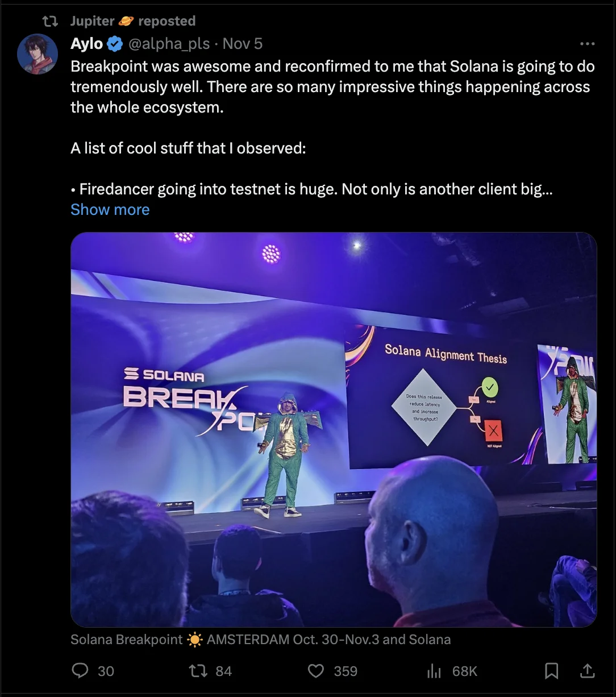Open the @alpha_pls handle
Viewport: 616px width, 697px height.
pyautogui.click(x=169, y=44)
